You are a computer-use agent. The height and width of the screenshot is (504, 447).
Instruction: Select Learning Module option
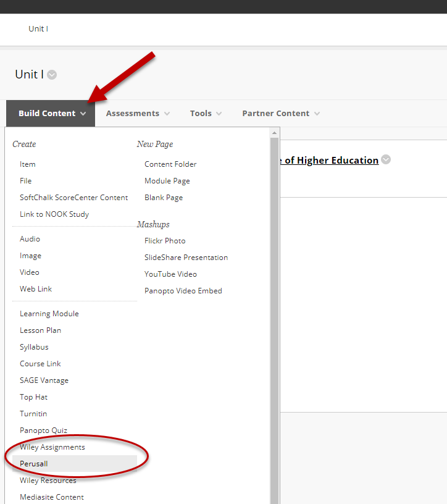click(49, 314)
